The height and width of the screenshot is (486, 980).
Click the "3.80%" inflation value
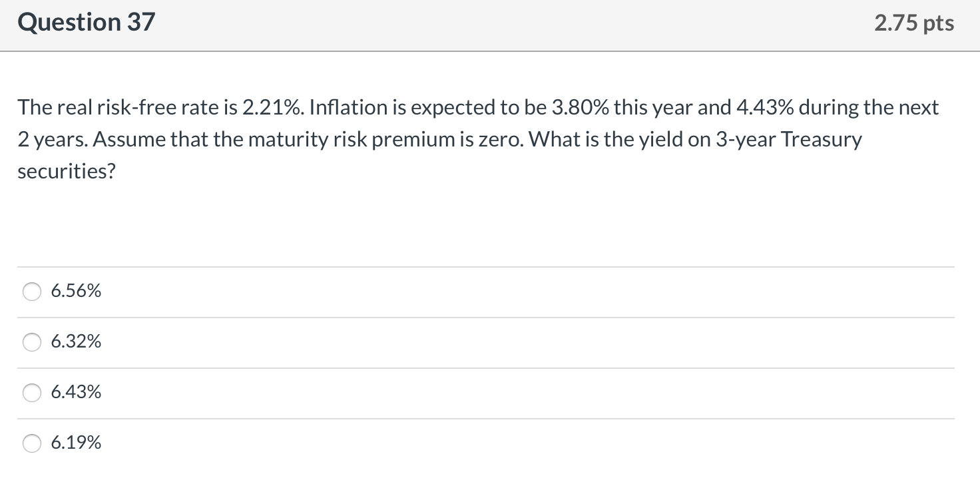pyautogui.click(x=583, y=107)
